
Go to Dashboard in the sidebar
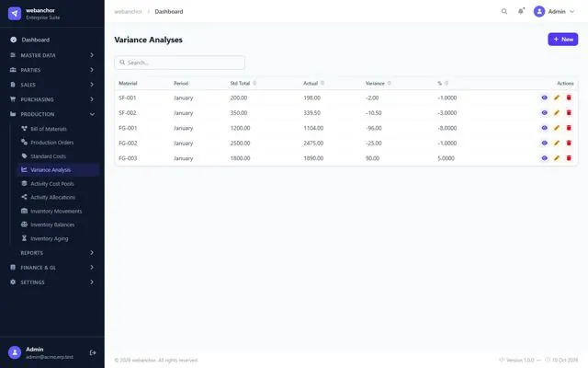pyautogui.click(x=52, y=40)
